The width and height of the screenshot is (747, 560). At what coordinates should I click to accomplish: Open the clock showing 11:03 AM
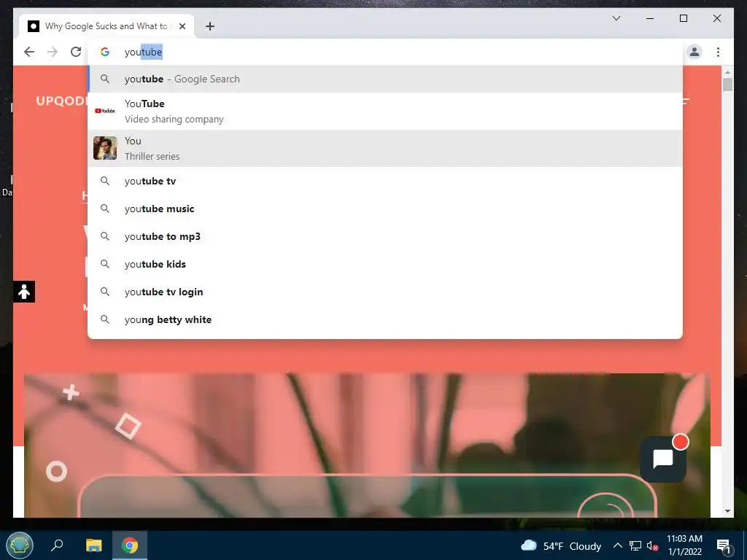pyautogui.click(x=684, y=545)
